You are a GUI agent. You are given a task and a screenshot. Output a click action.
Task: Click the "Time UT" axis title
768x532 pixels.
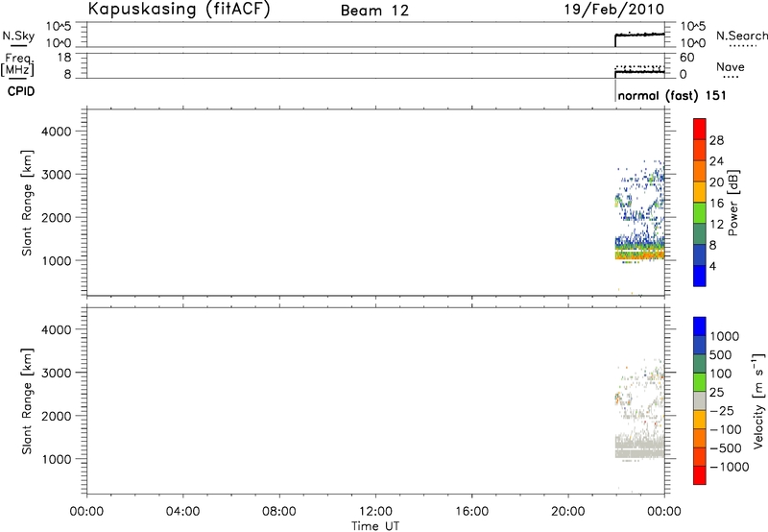375,526
